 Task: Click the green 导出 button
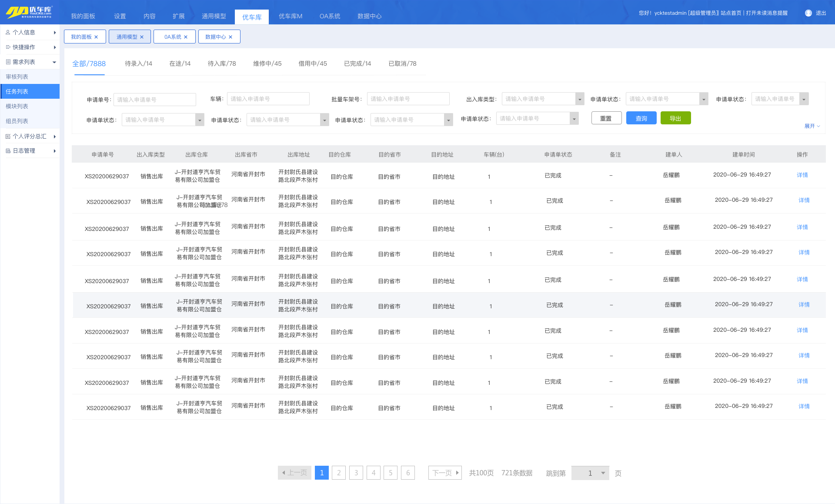point(675,118)
